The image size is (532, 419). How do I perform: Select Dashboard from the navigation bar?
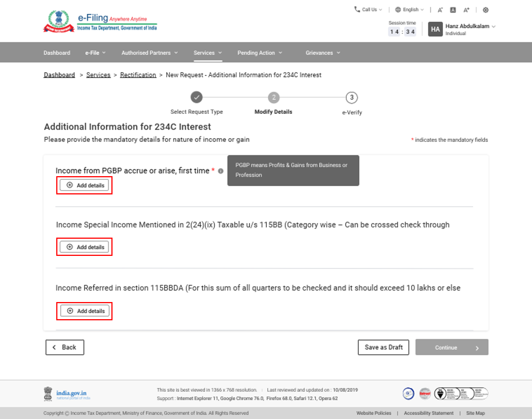pos(57,53)
